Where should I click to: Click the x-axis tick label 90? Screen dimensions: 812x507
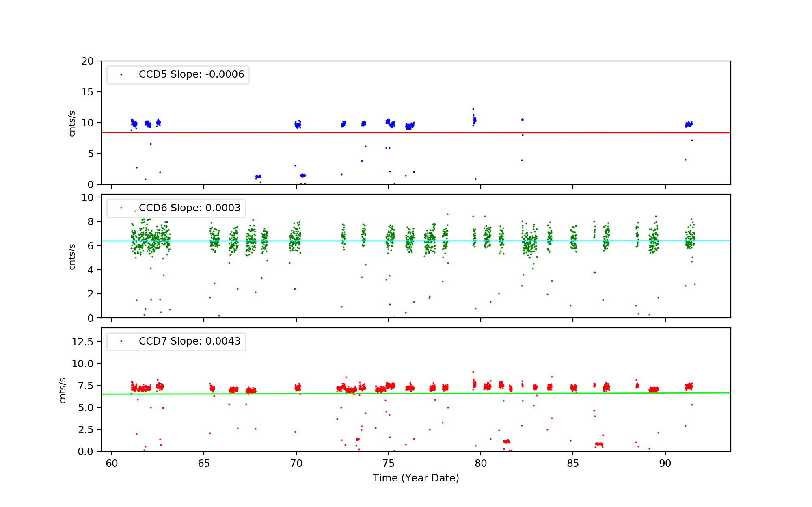coord(665,464)
